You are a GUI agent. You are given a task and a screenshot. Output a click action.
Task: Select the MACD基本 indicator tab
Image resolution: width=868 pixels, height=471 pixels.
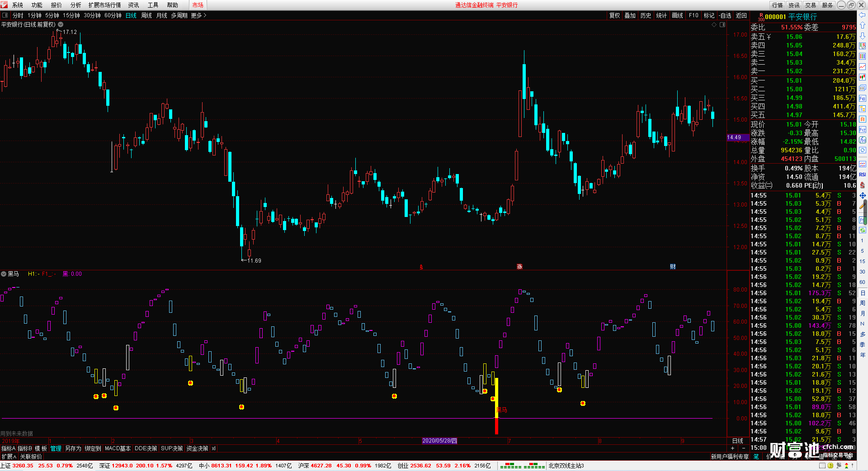click(x=118, y=448)
